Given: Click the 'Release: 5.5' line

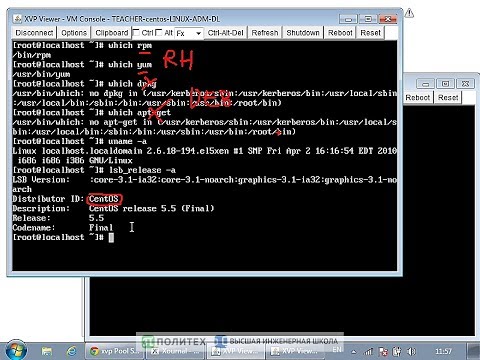Looking at the screenshot, I should point(58,218).
